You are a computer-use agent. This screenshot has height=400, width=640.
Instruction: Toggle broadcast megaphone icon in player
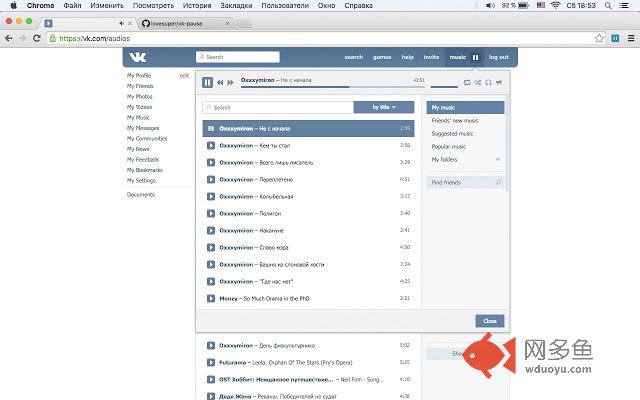click(499, 82)
